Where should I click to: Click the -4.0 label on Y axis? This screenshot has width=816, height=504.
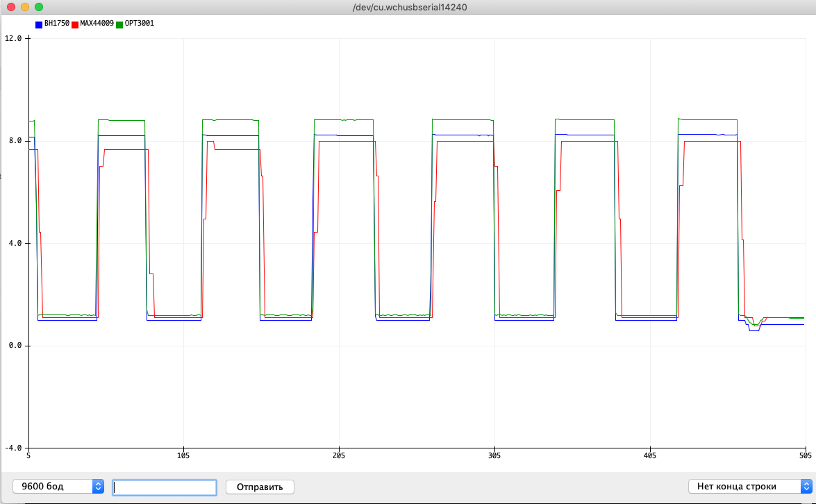click(x=14, y=448)
